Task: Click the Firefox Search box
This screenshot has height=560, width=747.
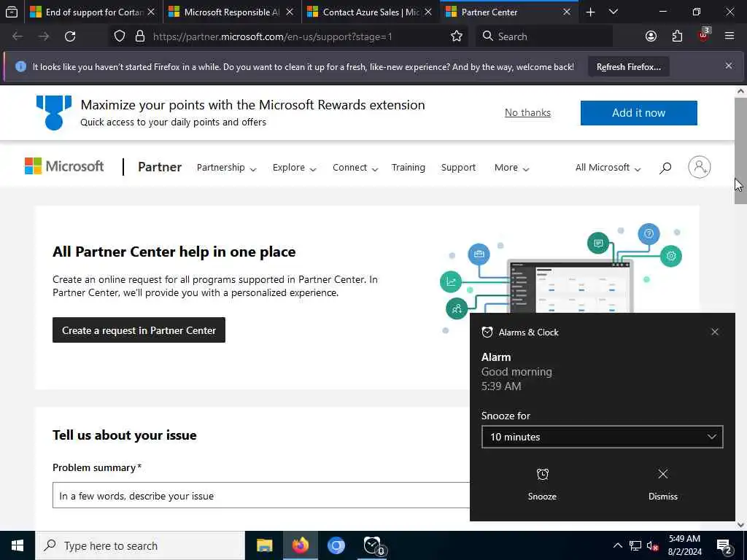Action: click(x=544, y=36)
